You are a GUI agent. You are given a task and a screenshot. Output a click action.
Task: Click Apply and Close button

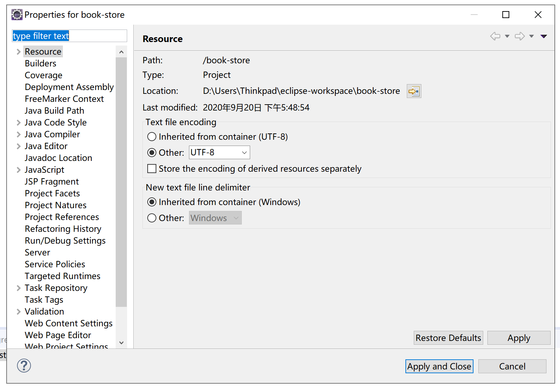coord(439,366)
